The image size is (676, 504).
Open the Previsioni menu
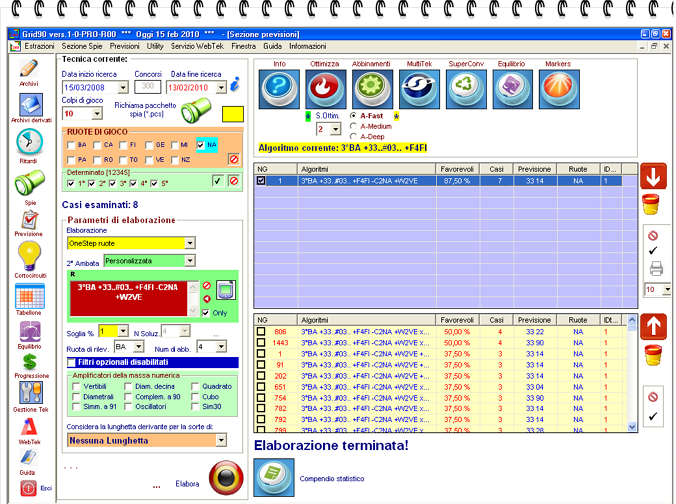pyautogui.click(x=124, y=46)
